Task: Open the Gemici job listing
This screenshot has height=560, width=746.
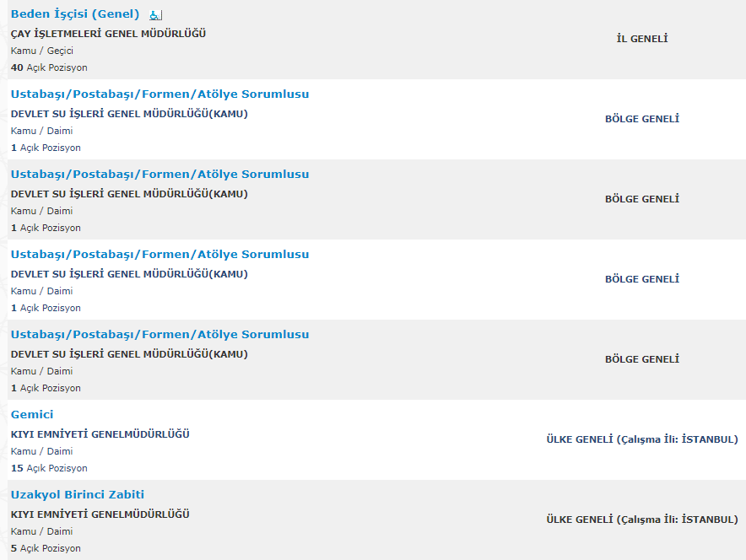Action: 32,415
